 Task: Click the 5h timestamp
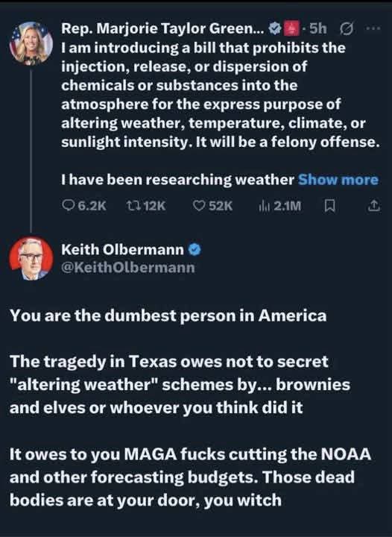317,29
